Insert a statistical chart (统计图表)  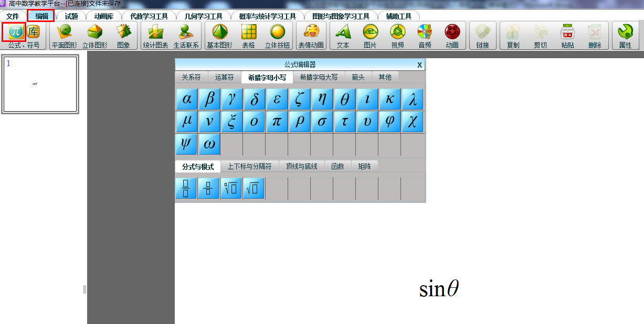click(155, 36)
